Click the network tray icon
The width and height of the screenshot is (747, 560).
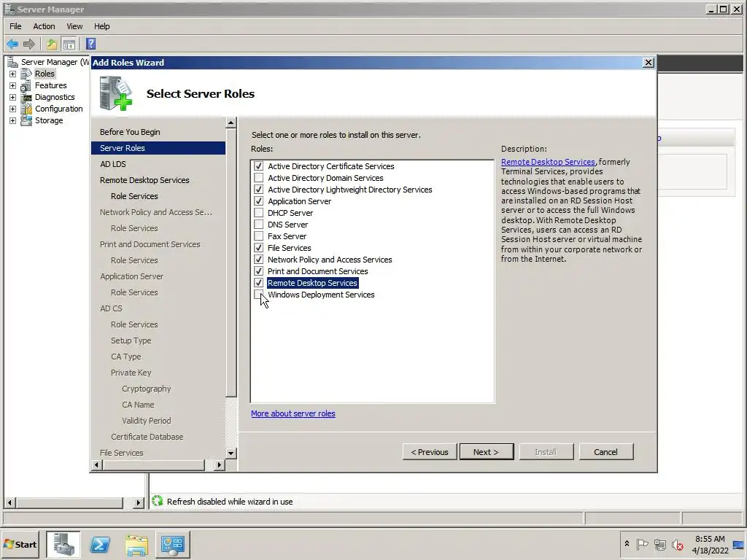pos(659,544)
